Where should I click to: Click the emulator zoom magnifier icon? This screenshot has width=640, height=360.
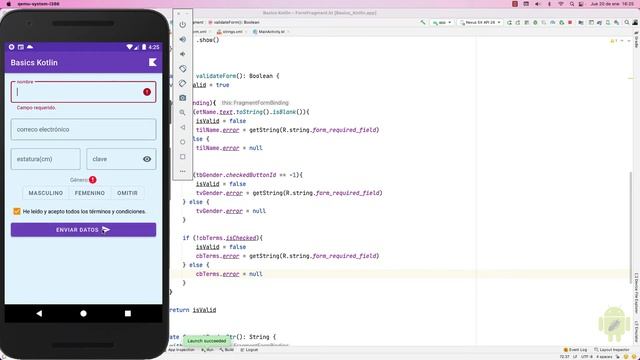(x=182, y=113)
